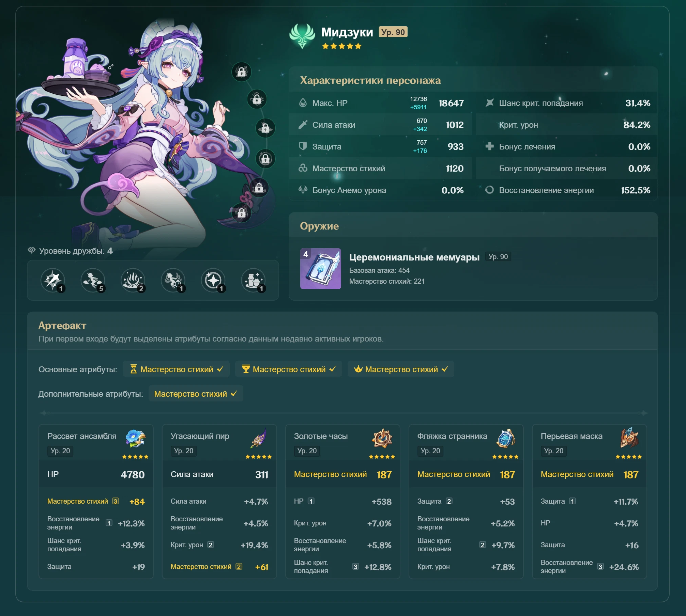Click the Anemo element emblem next to Мидзуки

point(302,36)
